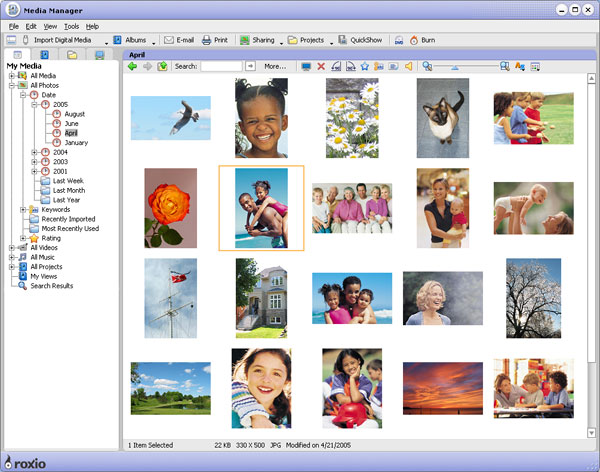Click the full-screen monitor view icon
Screen dimensions: 600x472
coord(306,66)
